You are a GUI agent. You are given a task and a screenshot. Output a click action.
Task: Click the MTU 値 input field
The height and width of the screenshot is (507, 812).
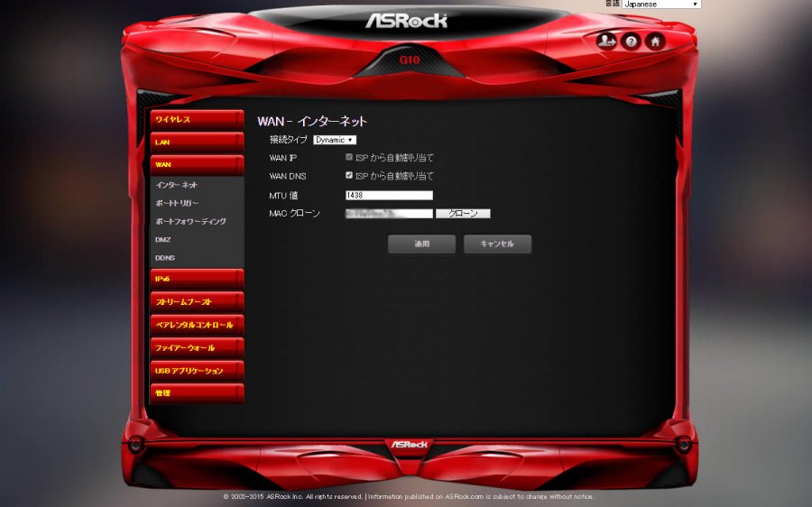click(x=389, y=195)
